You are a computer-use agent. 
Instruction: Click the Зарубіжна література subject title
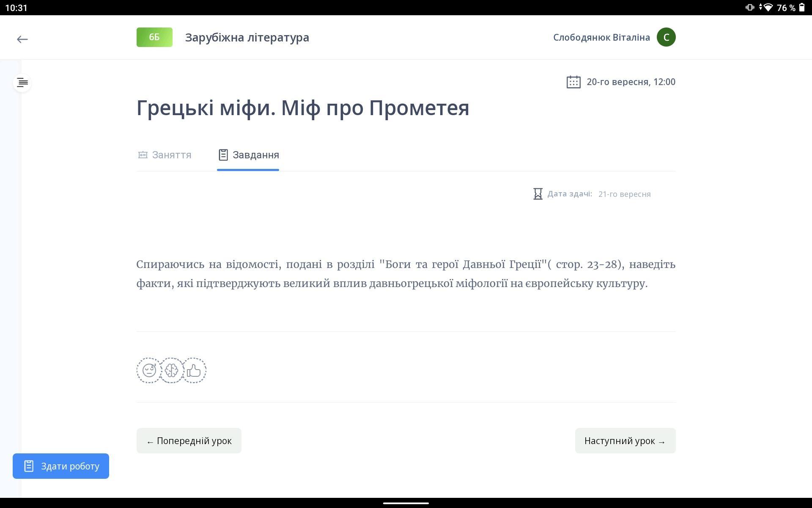[247, 37]
